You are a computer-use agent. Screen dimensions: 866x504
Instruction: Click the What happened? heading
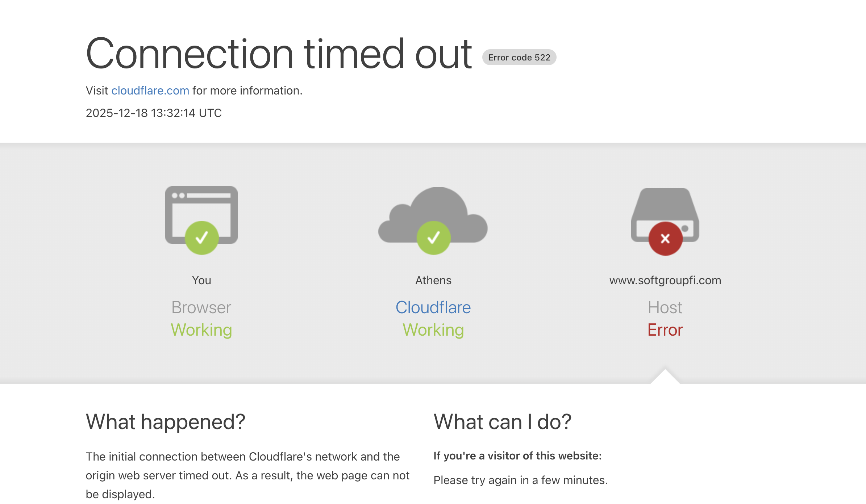(x=166, y=422)
